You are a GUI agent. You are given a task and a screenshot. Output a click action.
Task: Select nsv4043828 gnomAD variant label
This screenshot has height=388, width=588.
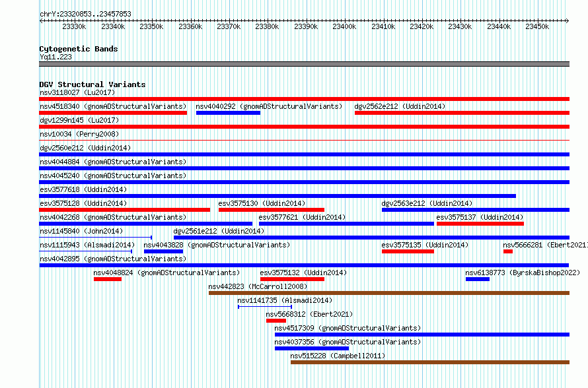point(217,245)
